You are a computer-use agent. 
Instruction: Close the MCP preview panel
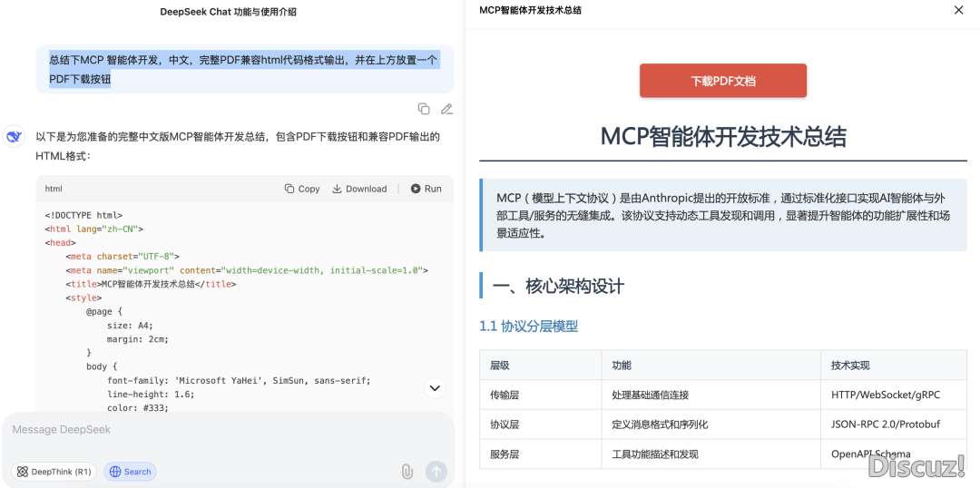coord(958,11)
